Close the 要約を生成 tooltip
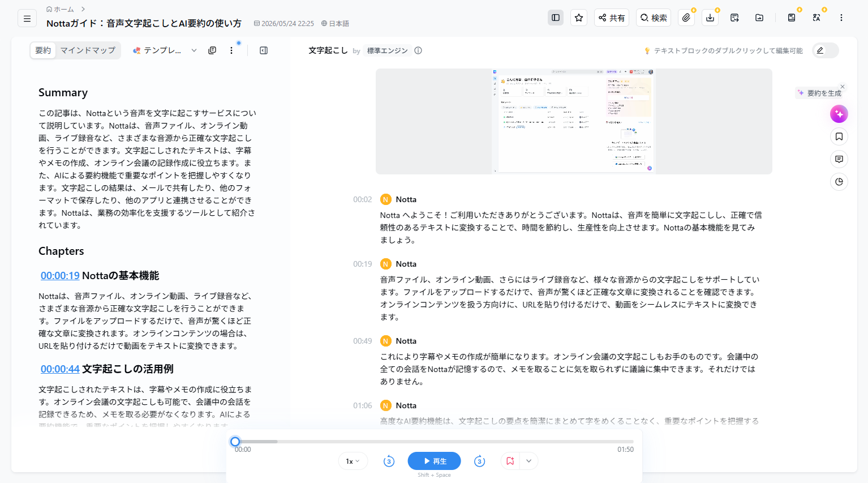This screenshot has height=483, width=868. (x=843, y=87)
